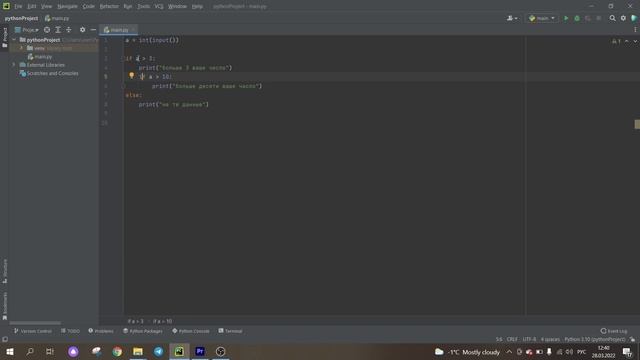Viewport: 640px width, 360px height.
Task: Toggle the Bookmarks vertical sidebar tab
Action: tap(5, 306)
